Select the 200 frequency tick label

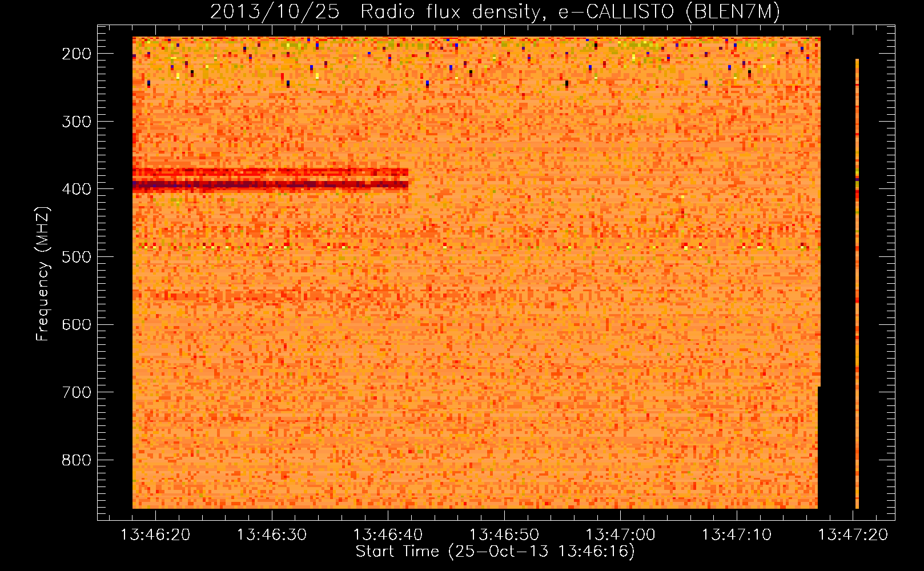tap(76, 54)
